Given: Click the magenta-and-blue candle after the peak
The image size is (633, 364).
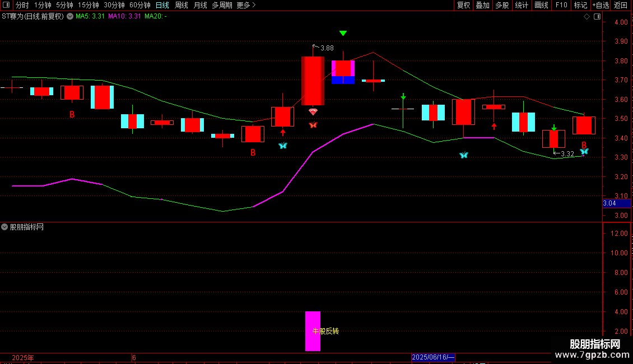Looking at the screenshot, I should pos(343,72).
